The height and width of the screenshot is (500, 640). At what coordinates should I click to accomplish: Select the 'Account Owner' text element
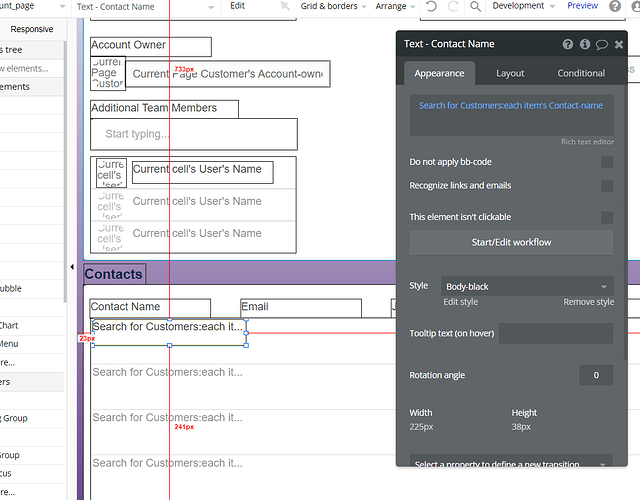[x=151, y=47]
